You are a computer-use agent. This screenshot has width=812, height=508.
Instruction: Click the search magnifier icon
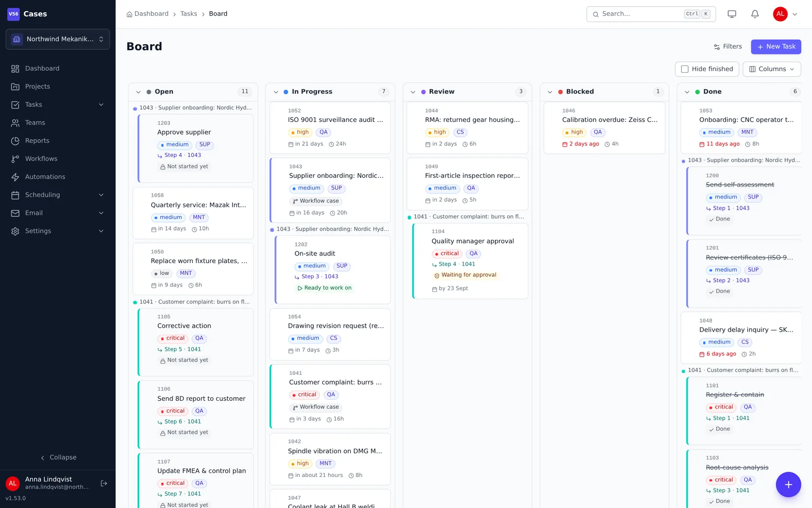(596, 14)
